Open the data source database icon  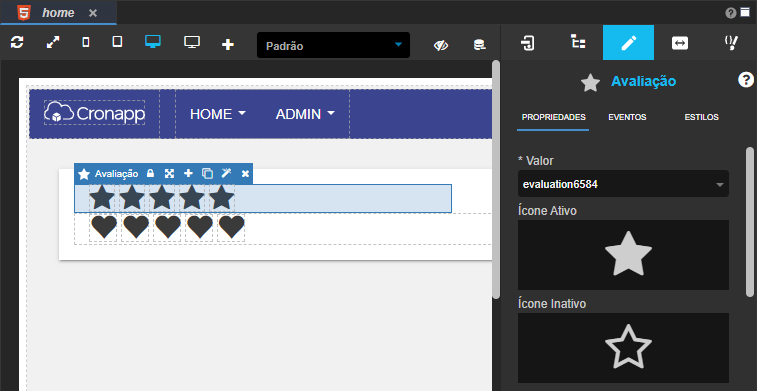(x=479, y=45)
